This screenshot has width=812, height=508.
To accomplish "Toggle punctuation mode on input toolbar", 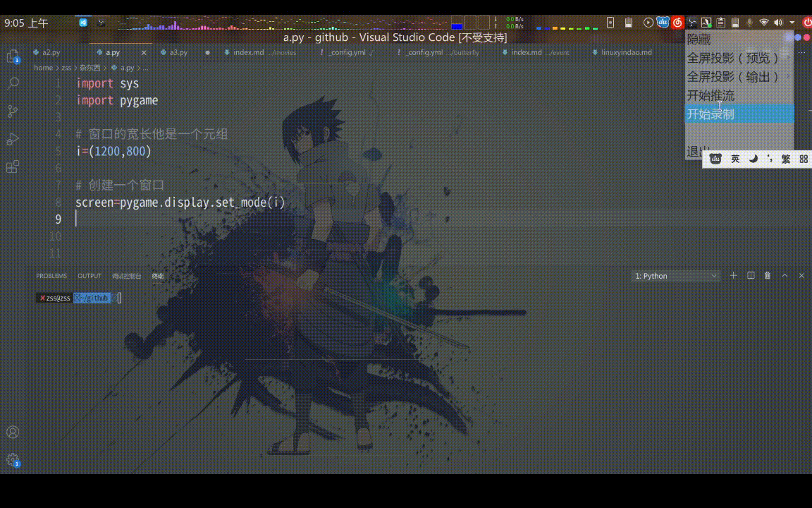I will click(770, 159).
